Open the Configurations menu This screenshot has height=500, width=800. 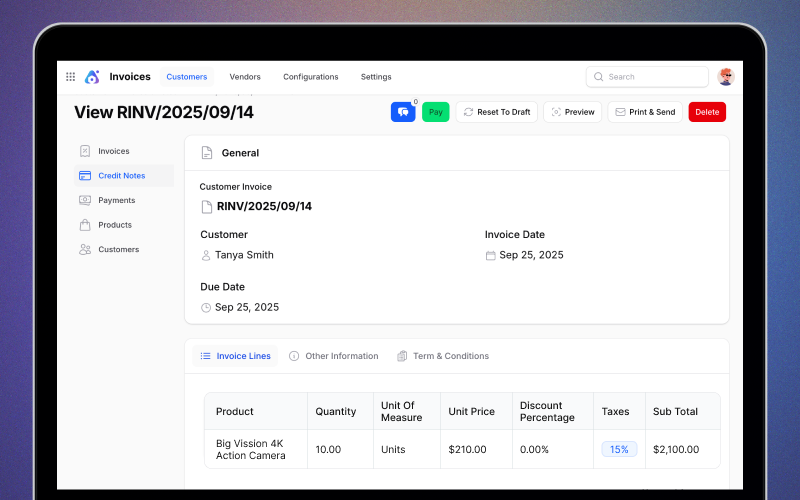[x=310, y=77]
